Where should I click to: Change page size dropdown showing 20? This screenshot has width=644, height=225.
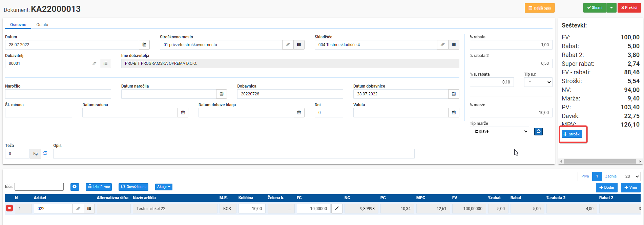[631, 176]
